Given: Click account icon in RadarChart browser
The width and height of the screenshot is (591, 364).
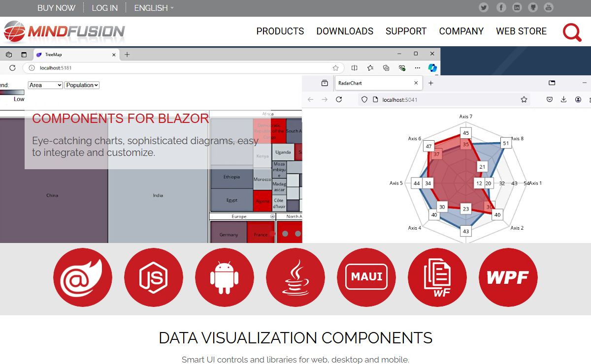Looking at the screenshot, I should coord(578,99).
